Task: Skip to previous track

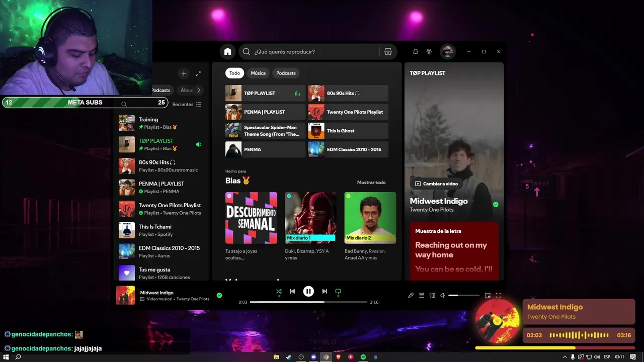Action: coord(292,291)
